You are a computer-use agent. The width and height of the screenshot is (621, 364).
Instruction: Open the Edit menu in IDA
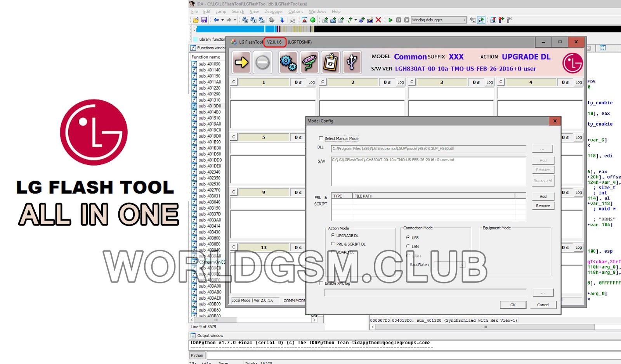(x=207, y=12)
